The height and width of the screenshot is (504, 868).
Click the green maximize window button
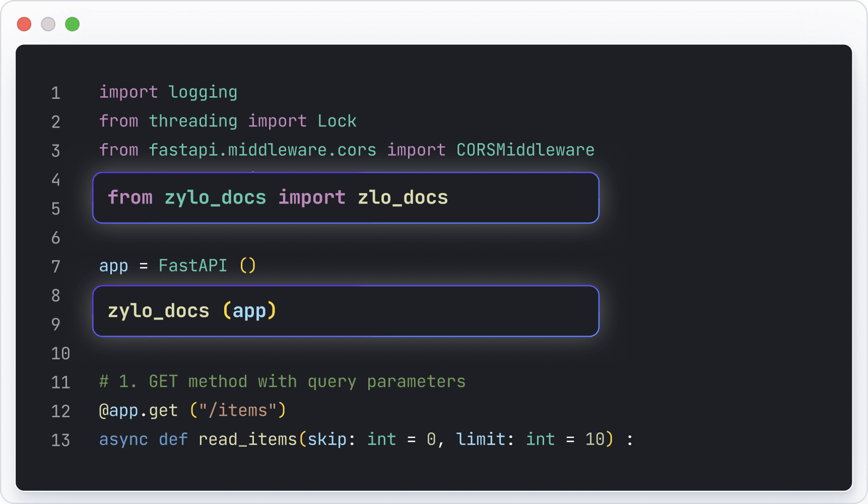coord(73,24)
